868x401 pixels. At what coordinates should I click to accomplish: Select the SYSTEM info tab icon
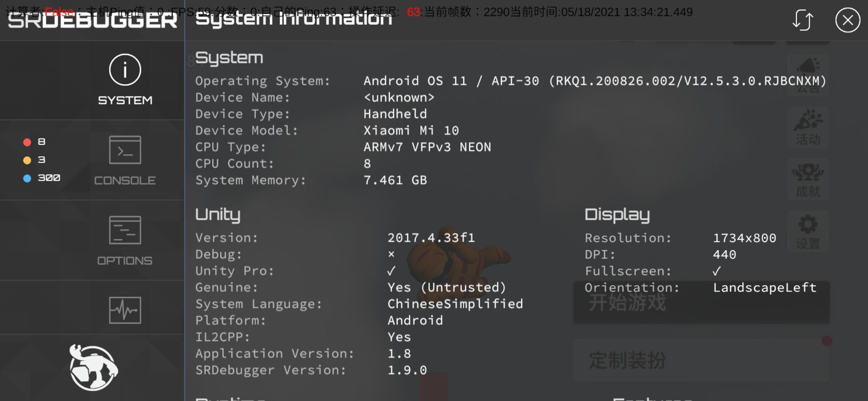125,70
